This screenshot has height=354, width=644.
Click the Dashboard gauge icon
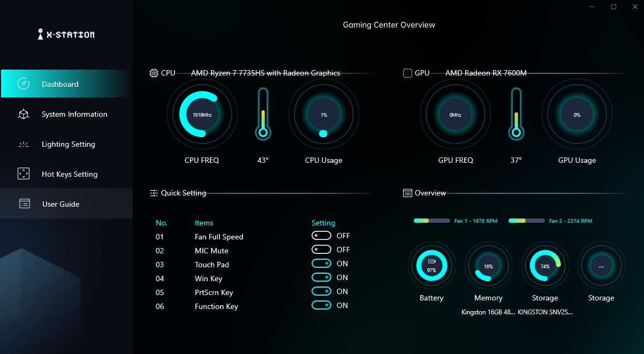click(24, 84)
